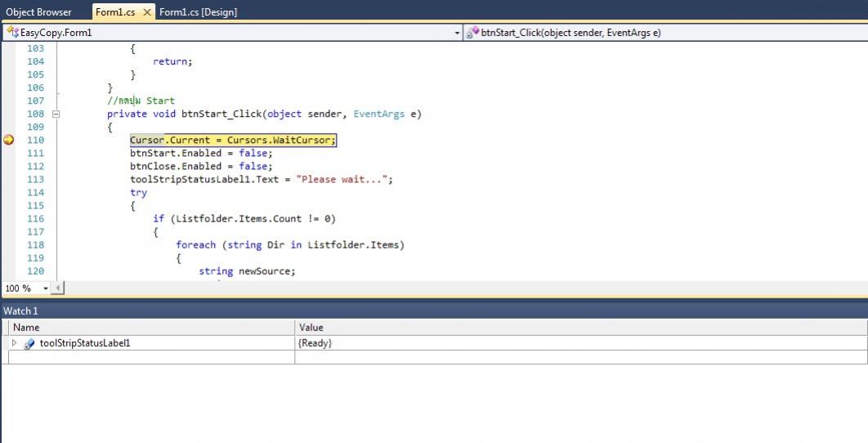The width and height of the screenshot is (868, 443).
Task: Open the EasyCopy.Form1 class dropdown
Action: 457,33
